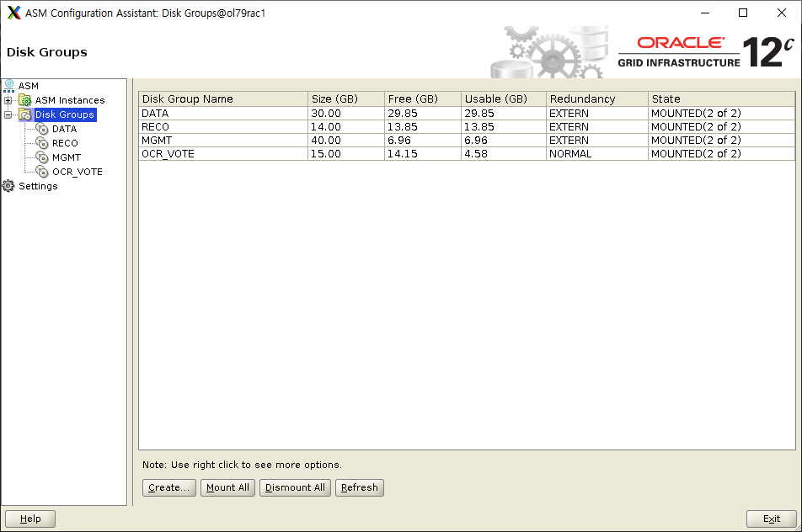Click the Size (GB) column header
The width and height of the screenshot is (802, 532).
point(345,98)
